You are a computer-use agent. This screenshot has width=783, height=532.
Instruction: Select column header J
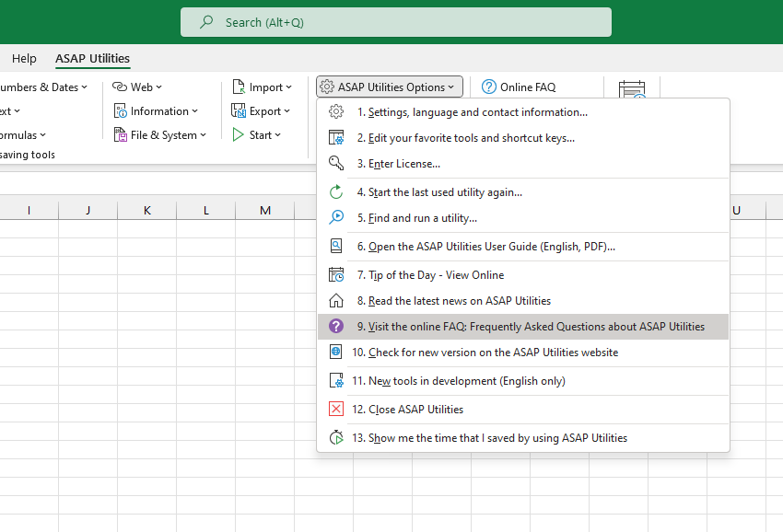(x=88, y=210)
